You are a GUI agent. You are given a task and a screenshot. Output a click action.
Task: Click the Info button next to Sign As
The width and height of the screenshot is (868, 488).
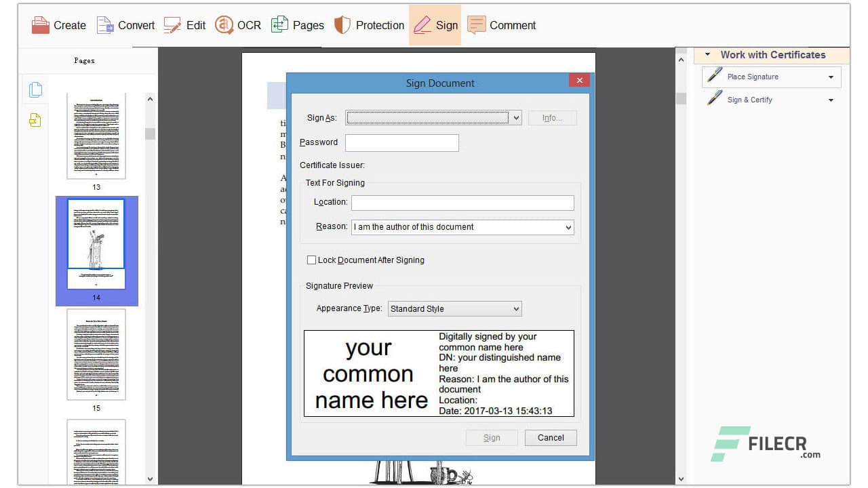552,117
